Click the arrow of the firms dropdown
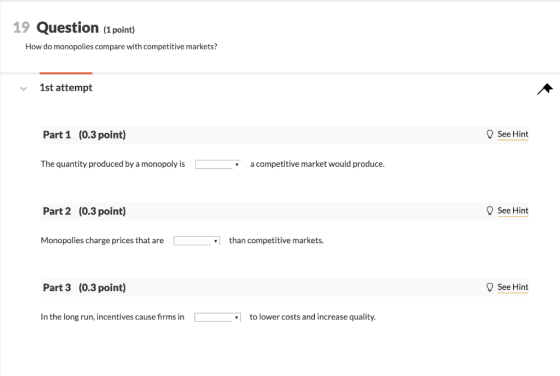 click(236, 317)
